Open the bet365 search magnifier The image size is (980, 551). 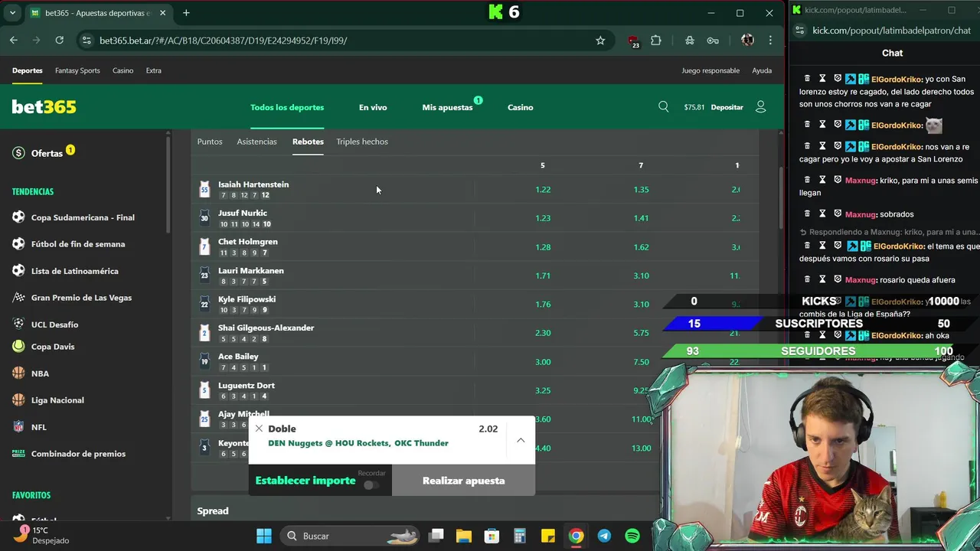pos(664,107)
